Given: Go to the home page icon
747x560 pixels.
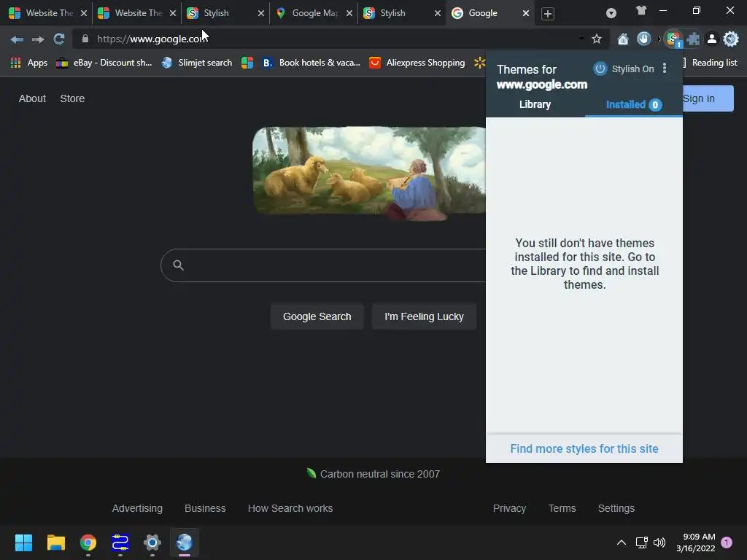Looking at the screenshot, I should [x=623, y=39].
